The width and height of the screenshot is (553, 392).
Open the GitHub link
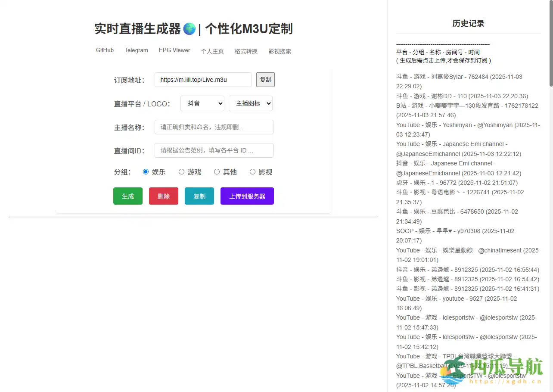click(104, 50)
